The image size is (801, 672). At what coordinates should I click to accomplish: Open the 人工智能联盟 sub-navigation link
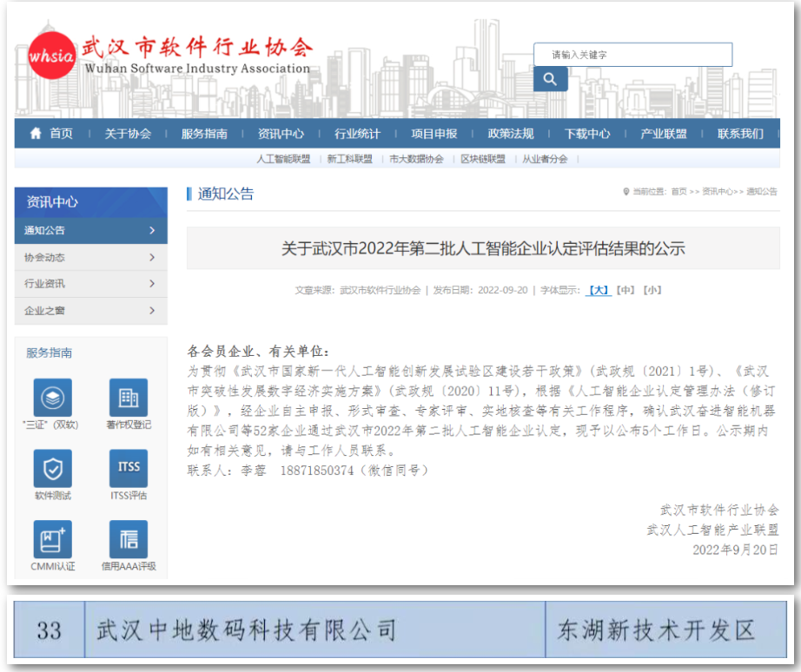[x=283, y=160]
